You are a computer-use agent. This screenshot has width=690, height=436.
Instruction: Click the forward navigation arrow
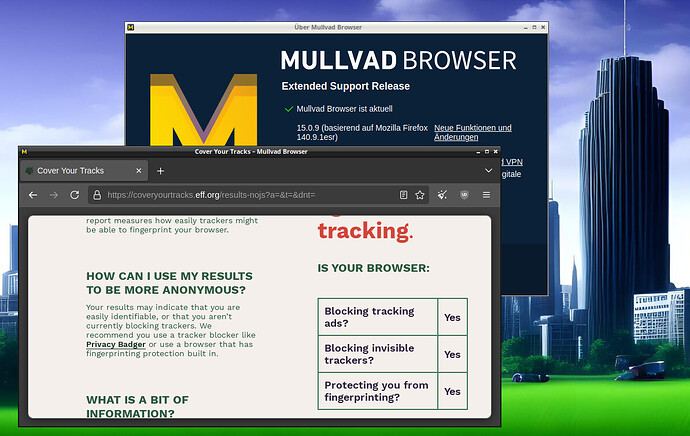coord(54,195)
